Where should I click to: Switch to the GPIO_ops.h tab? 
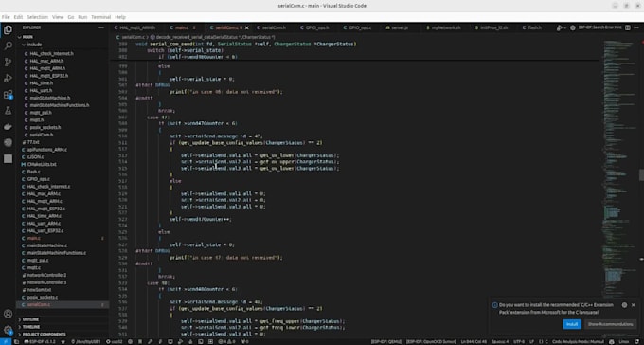point(317,28)
